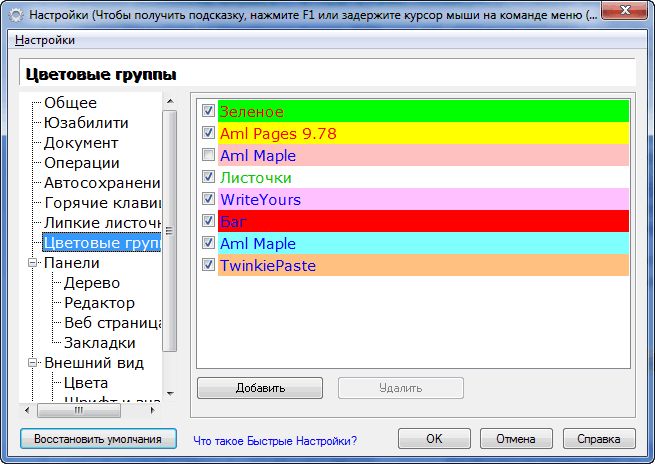This screenshot has width=655, height=464.
Task: Open the Автосохранение settings page
Action: point(102,183)
